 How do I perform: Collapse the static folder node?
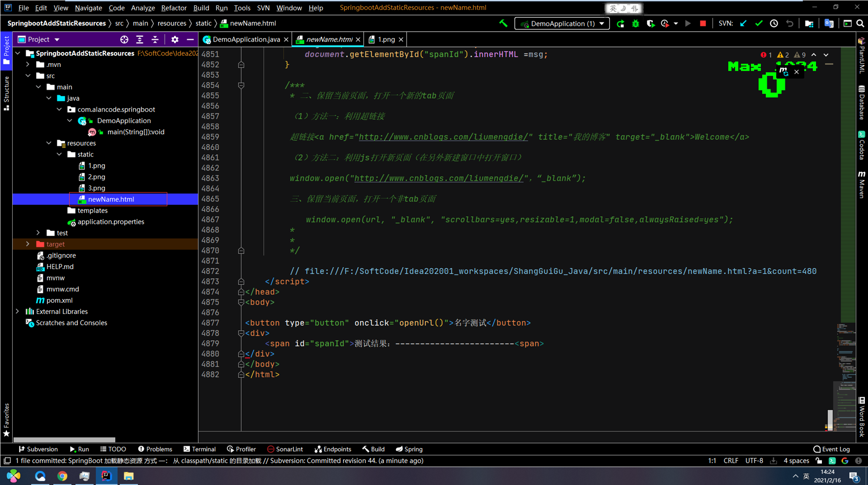coord(59,154)
